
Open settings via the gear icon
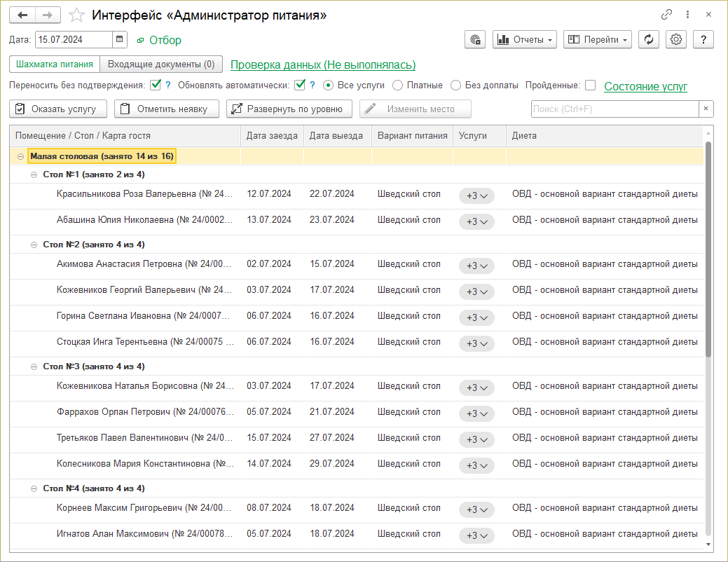pyautogui.click(x=676, y=40)
